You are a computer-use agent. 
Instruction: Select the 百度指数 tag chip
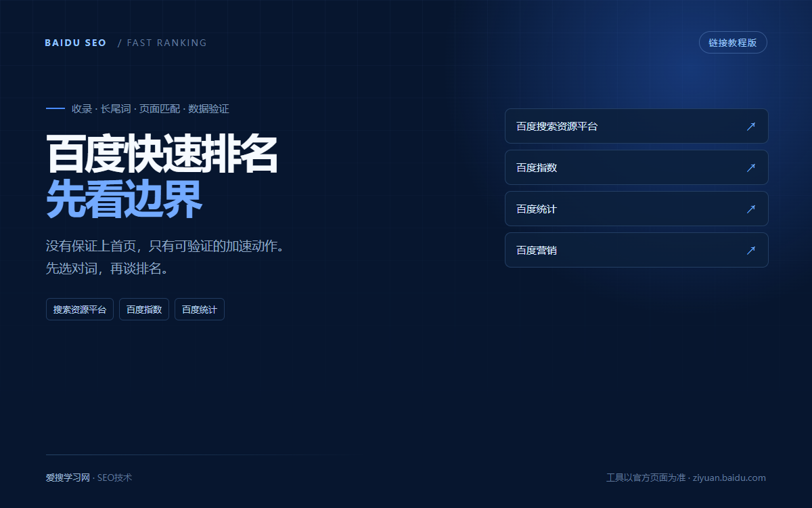click(144, 310)
